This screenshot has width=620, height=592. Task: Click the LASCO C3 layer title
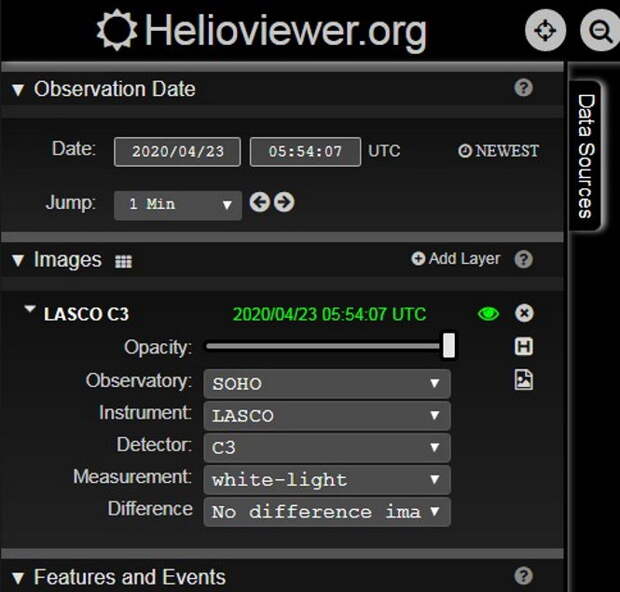[x=86, y=314]
